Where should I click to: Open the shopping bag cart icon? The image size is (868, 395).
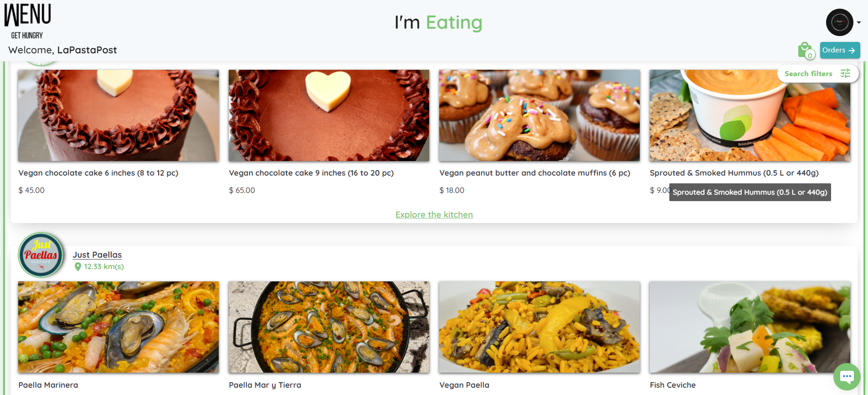(x=805, y=50)
